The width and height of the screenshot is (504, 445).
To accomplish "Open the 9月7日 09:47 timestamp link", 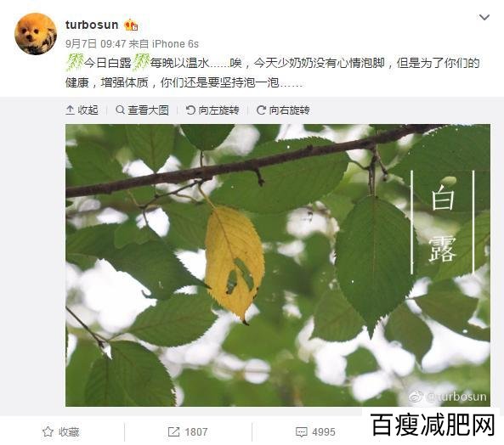I will [95, 43].
